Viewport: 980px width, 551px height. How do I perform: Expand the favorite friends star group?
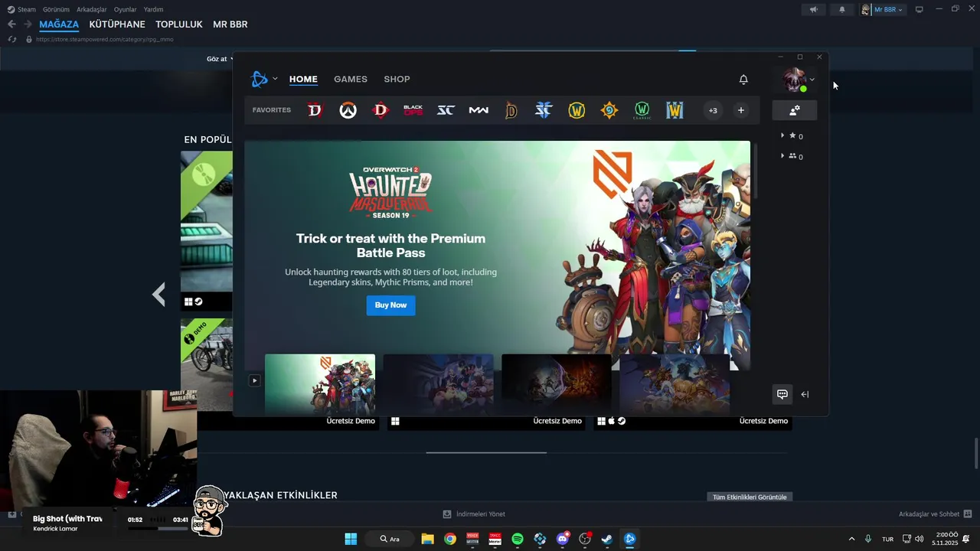[x=792, y=135]
